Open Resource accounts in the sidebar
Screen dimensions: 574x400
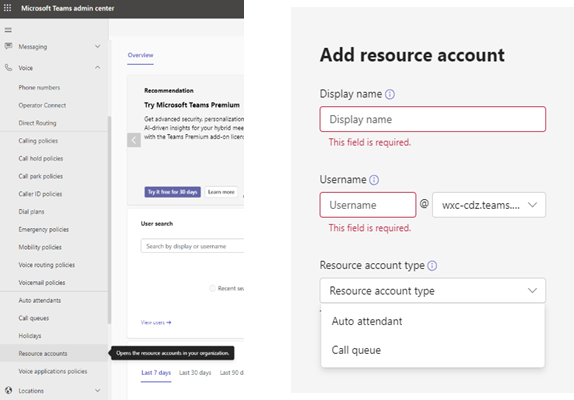pyautogui.click(x=43, y=354)
